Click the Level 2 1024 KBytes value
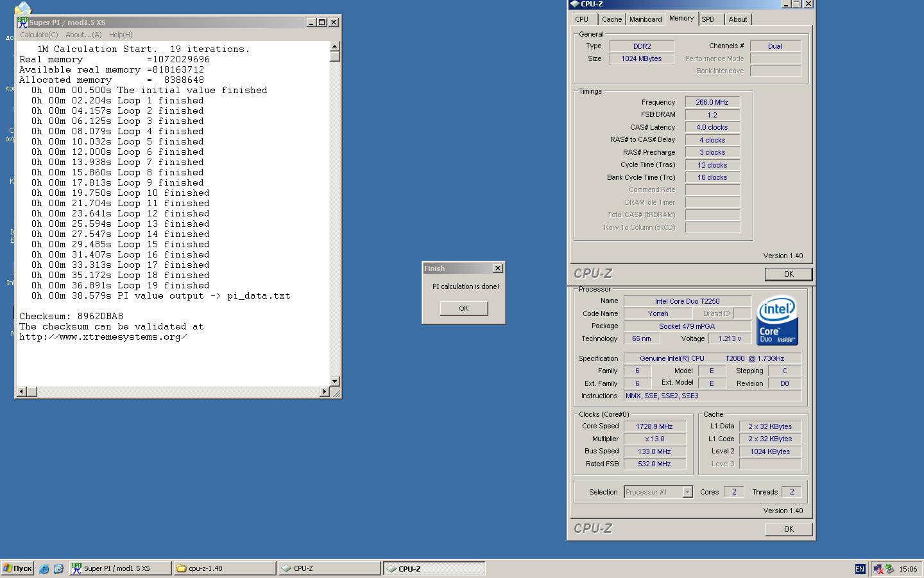This screenshot has height=578, width=924. click(x=770, y=451)
